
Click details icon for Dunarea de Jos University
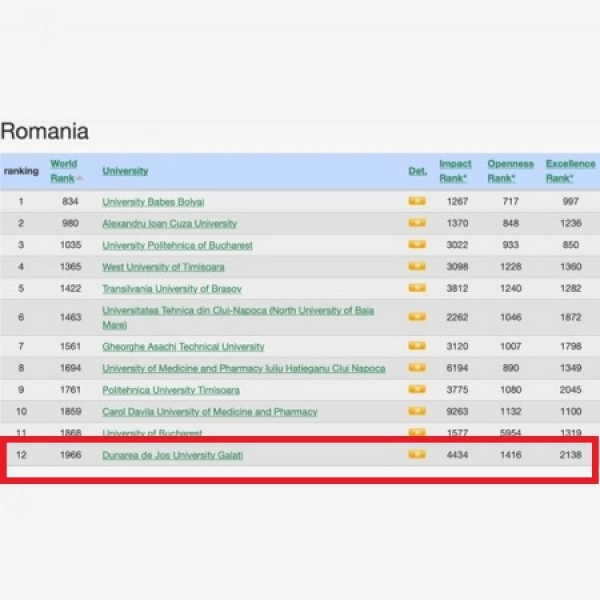click(x=417, y=455)
